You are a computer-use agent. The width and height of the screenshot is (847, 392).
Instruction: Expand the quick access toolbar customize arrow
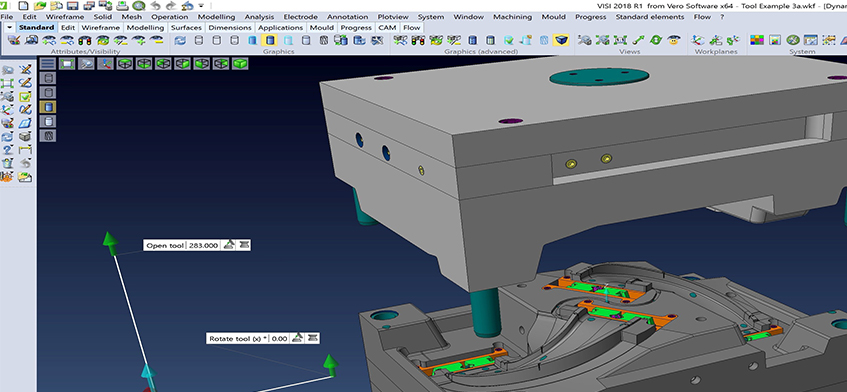pyautogui.click(x=201, y=5)
